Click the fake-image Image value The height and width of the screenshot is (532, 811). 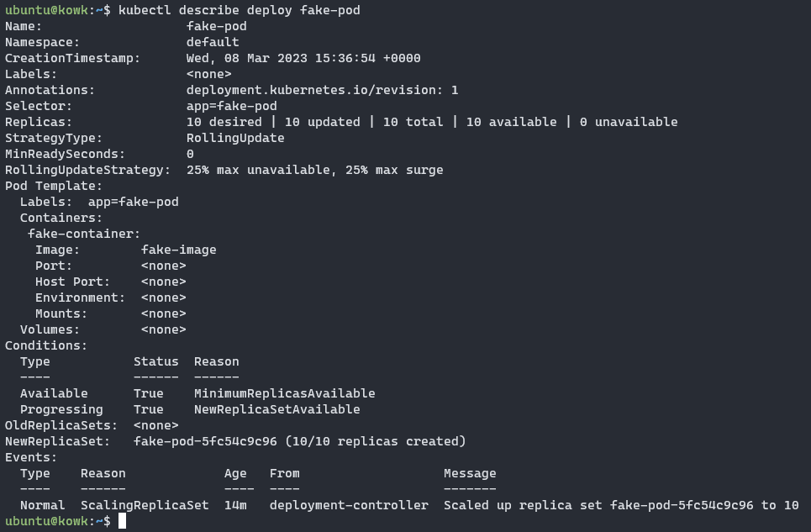pos(179,250)
